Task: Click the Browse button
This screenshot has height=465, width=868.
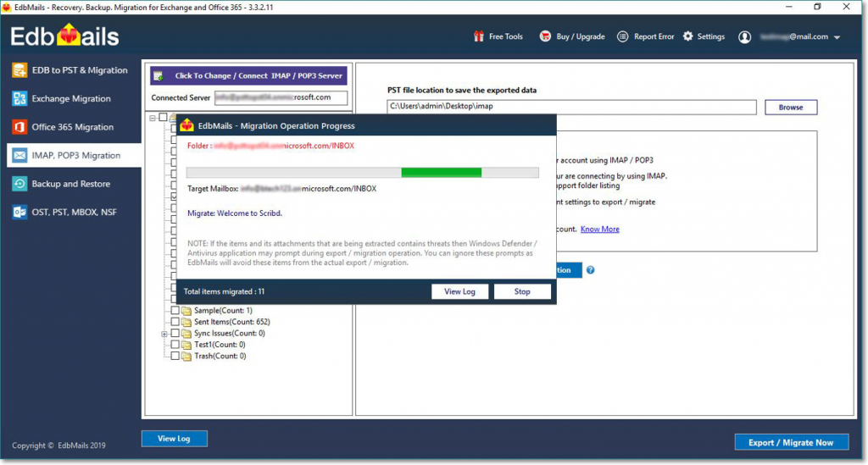Action: [791, 108]
